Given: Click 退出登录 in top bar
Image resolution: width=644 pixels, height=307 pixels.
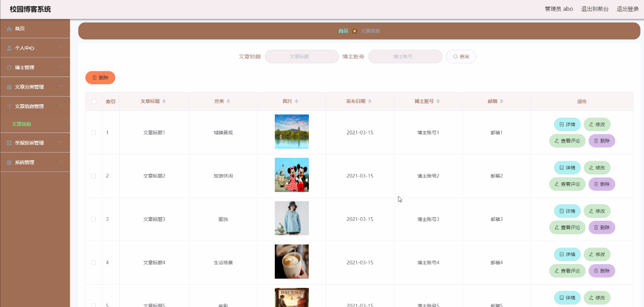Looking at the screenshot, I should point(627,9).
